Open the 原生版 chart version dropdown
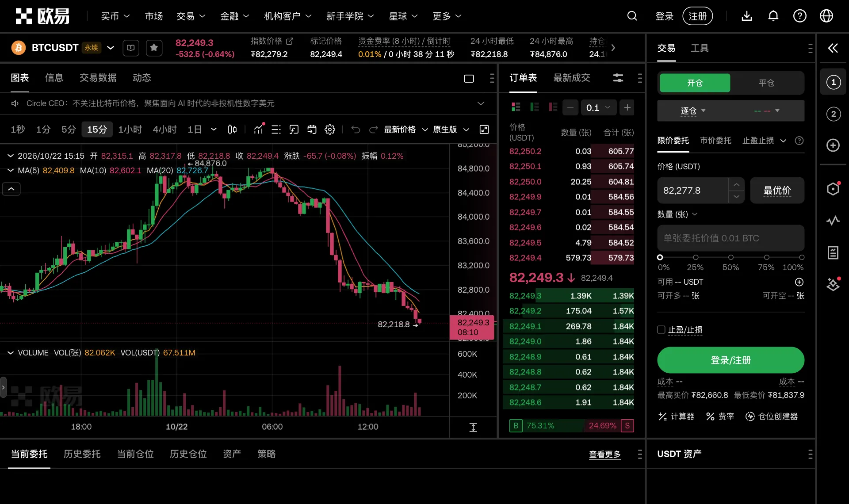 click(451, 130)
